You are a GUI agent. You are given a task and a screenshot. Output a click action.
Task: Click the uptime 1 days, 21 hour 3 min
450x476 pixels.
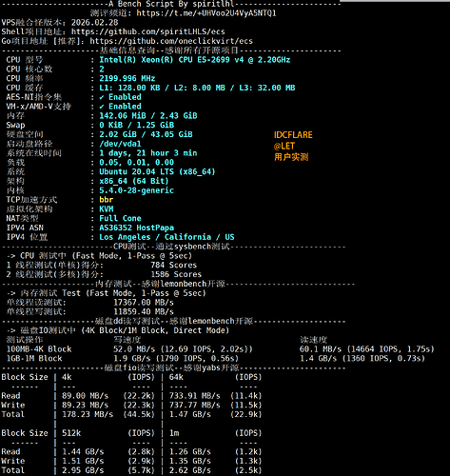(x=148, y=153)
